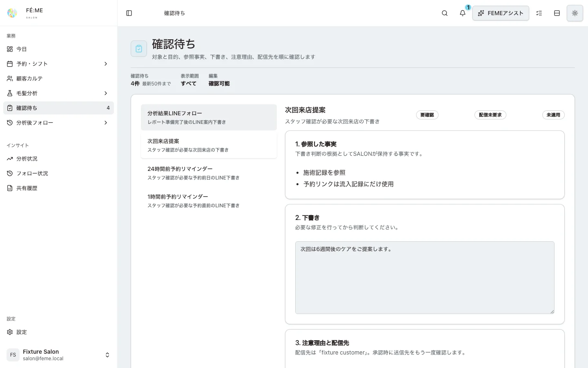Click the FÉ:ME salon logo
The height and width of the screenshot is (368, 588).
12,13
